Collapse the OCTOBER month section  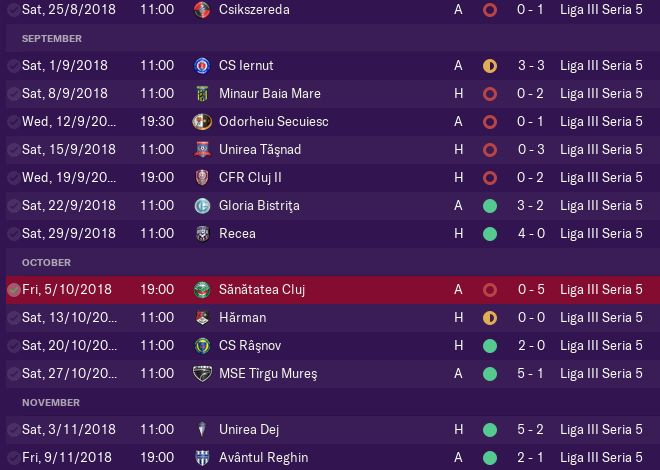point(46,263)
